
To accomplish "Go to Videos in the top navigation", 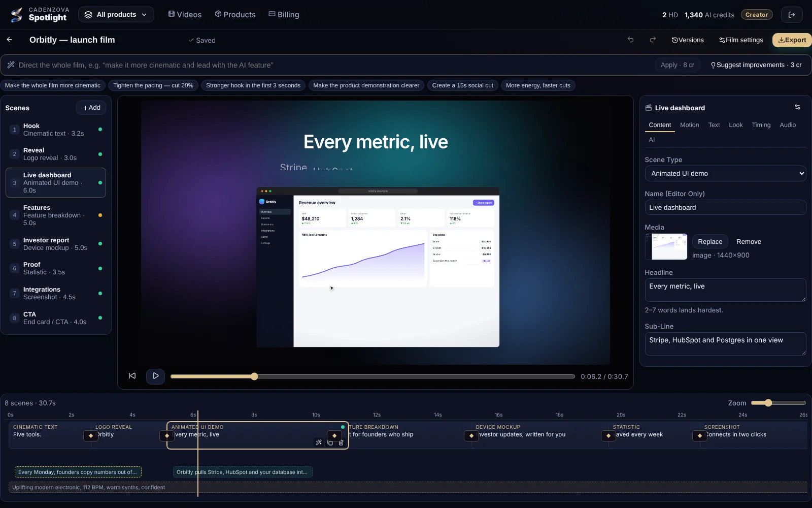I will click(185, 15).
